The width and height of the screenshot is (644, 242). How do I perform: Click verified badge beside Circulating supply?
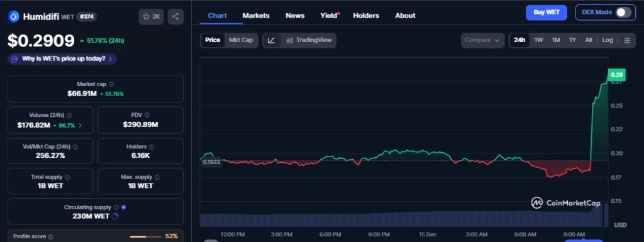[124, 207]
